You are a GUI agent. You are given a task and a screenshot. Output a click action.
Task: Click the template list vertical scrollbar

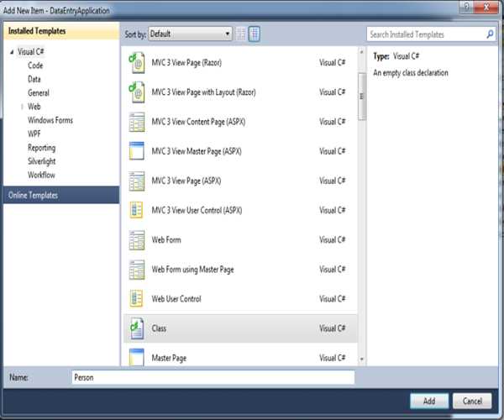362,210
